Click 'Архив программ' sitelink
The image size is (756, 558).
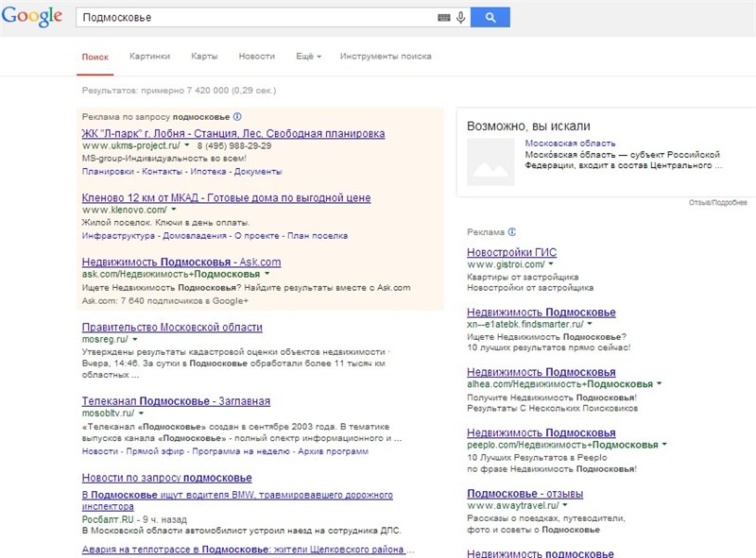point(333,451)
